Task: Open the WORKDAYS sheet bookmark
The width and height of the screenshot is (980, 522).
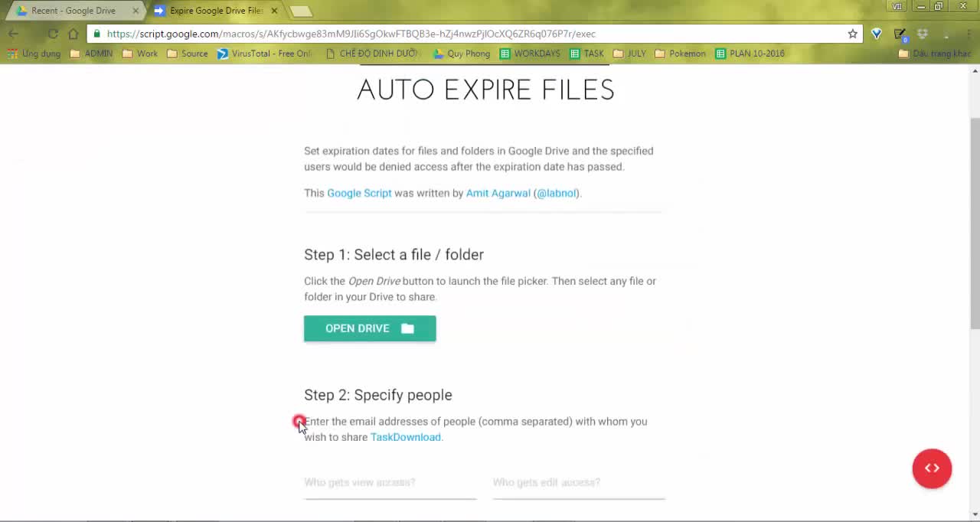Action: (x=530, y=54)
